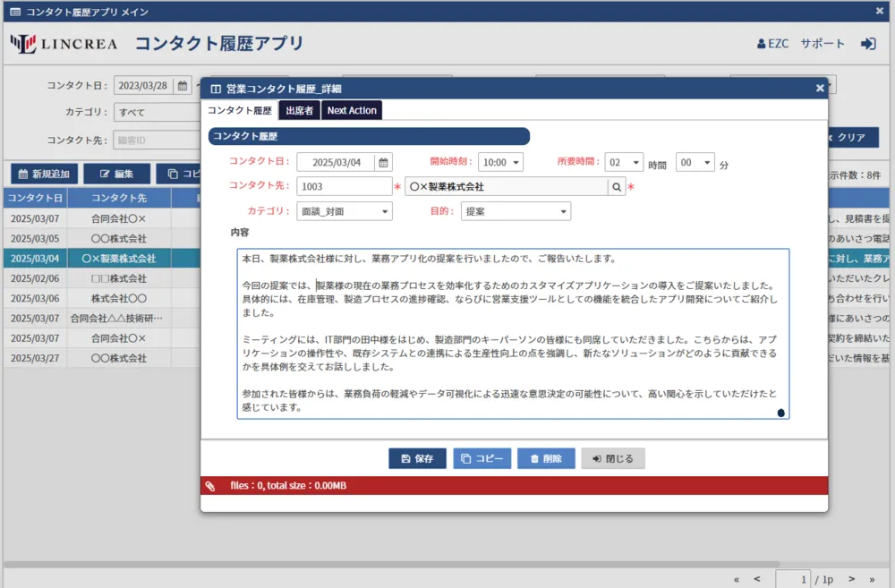Close the detail dialog with the X icon

pos(820,88)
